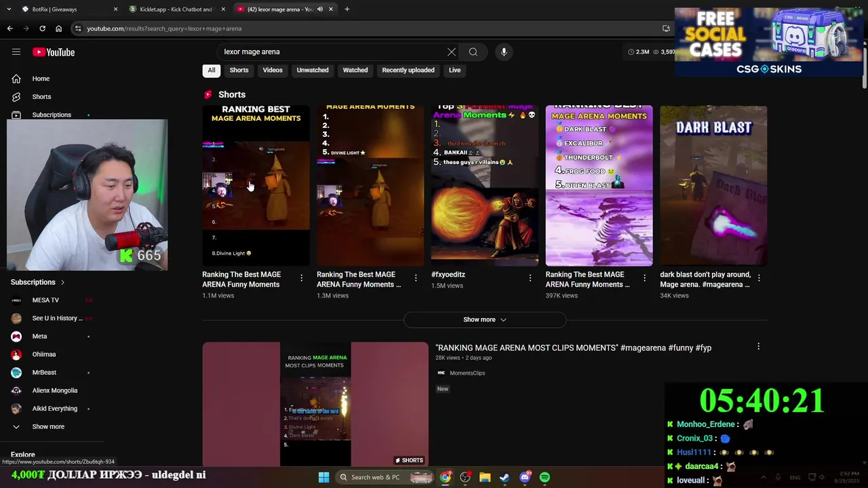Select the Recently uploaded filter chip

pyautogui.click(x=408, y=70)
